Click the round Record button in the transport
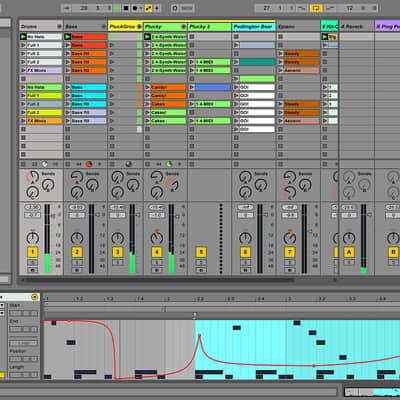 pos(135,8)
